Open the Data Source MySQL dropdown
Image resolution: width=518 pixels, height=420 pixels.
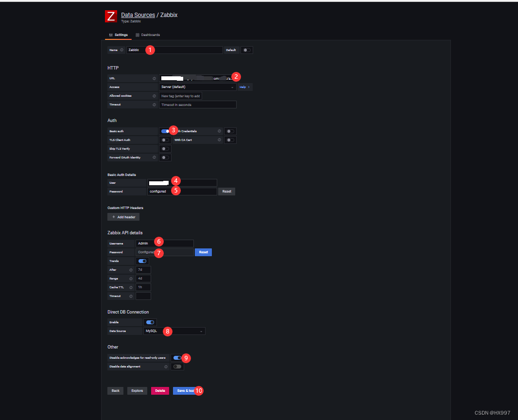[174, 331]
